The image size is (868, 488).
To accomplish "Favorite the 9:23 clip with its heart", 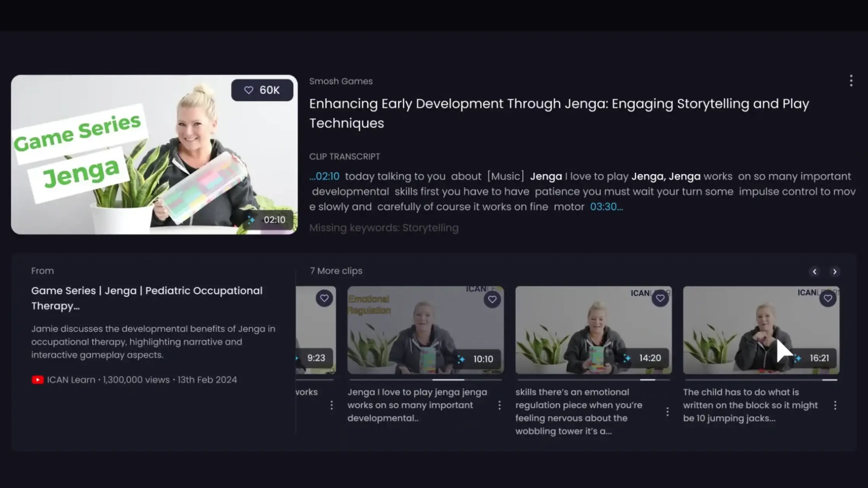I will click(x=324, y=299).
